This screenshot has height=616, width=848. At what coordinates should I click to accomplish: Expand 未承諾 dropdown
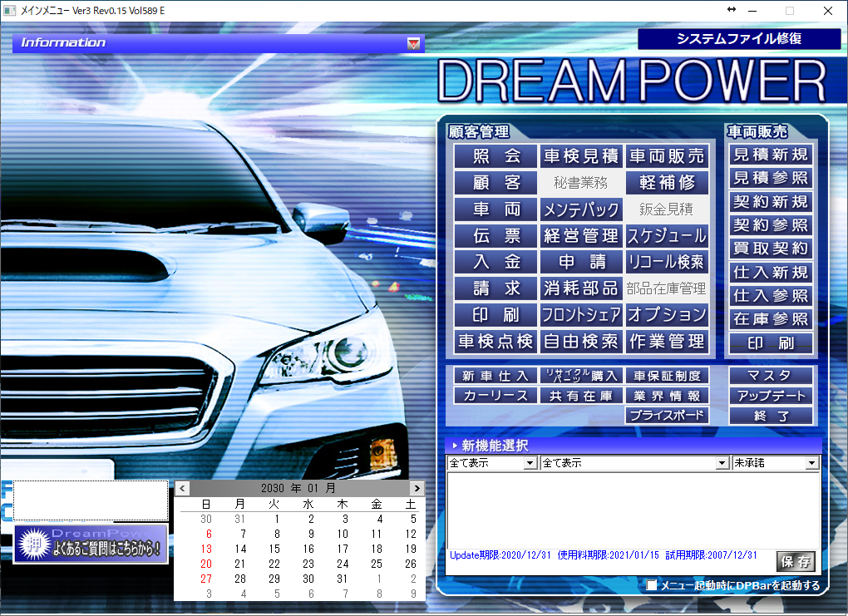[811, 463]
